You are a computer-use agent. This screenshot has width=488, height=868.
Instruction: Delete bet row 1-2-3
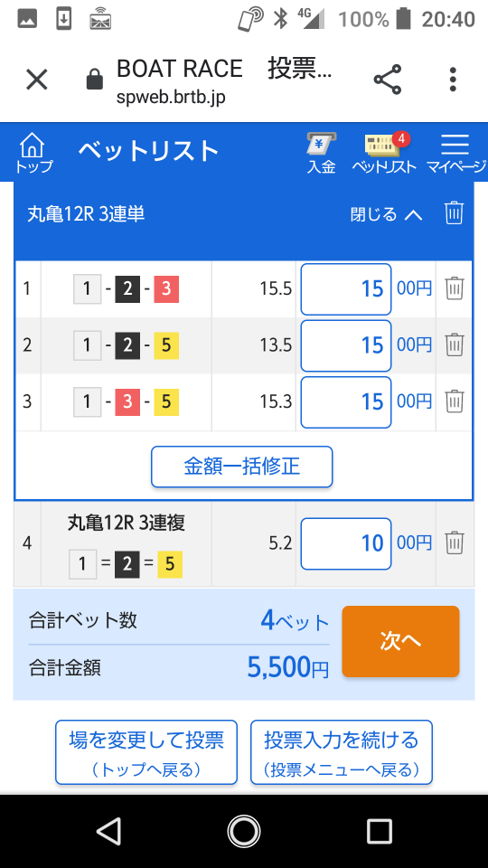455,288
